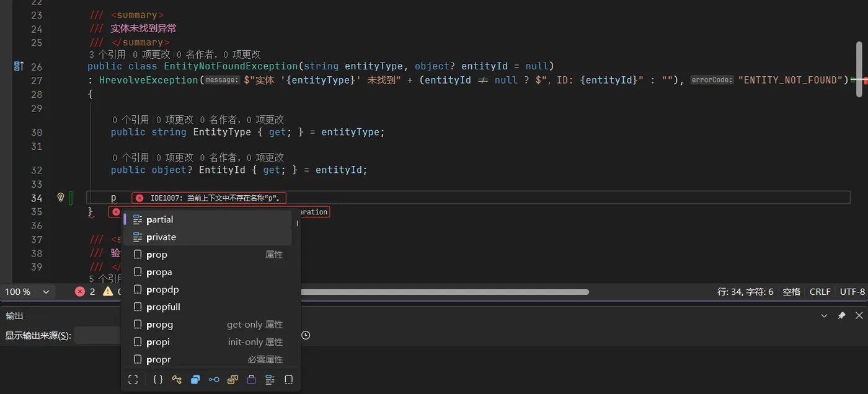Toggle the snippets filter icon in the completion list
The height and width of the screenshot is (394, 868).
288,379
